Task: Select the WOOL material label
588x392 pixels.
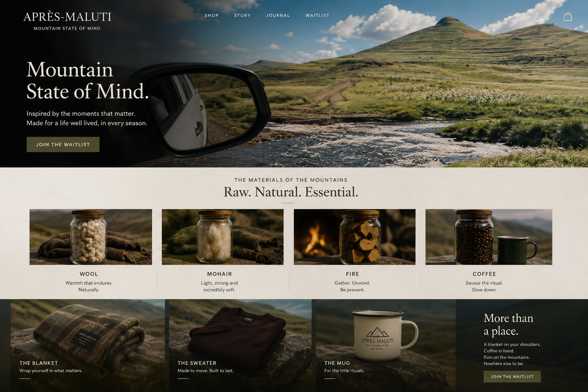Action: point(89,274)
